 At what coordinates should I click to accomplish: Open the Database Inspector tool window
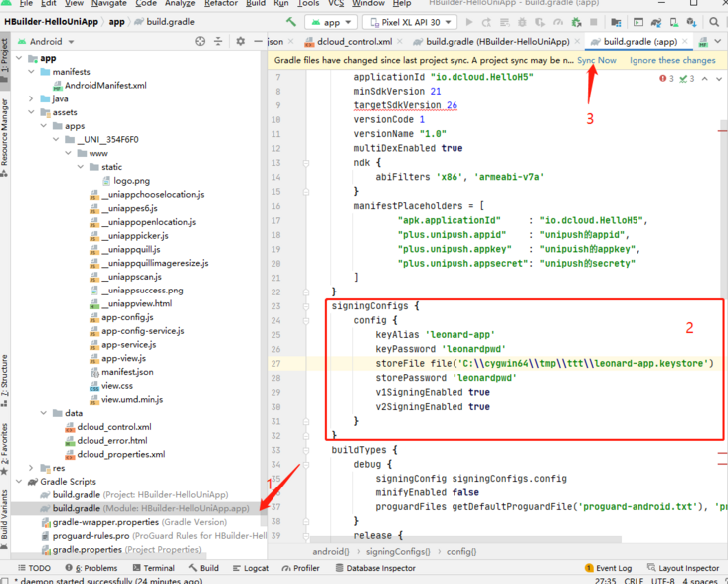(375, 568)
